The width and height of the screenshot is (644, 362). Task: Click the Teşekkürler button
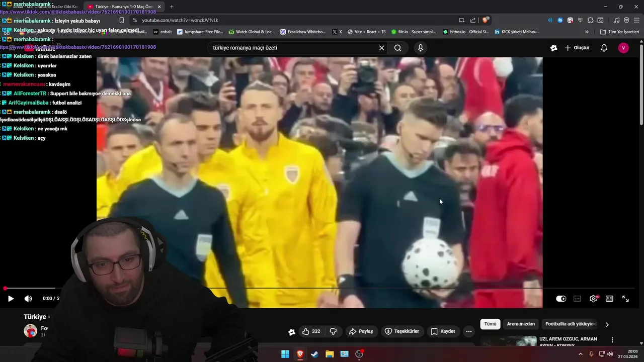tap(402, 331)
